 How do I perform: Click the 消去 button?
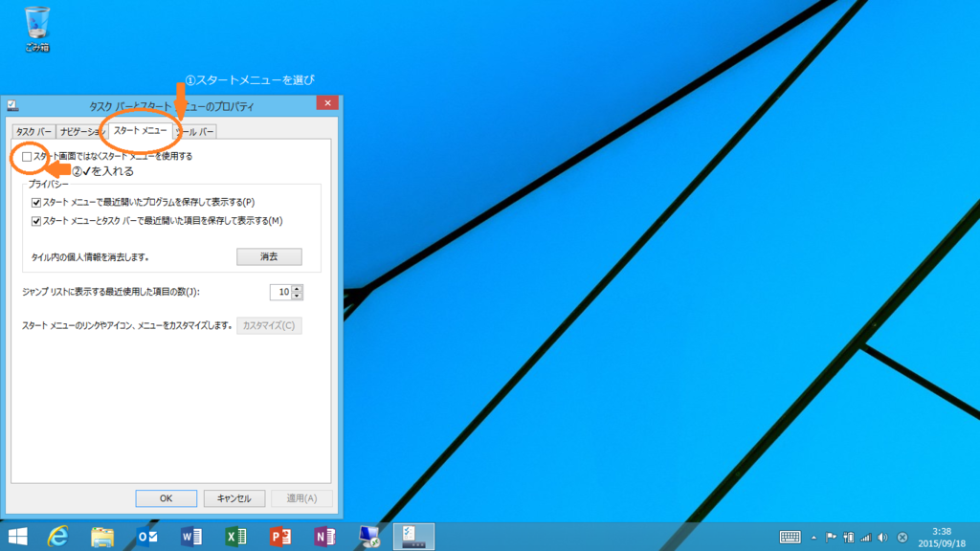(x=269, y=256)
